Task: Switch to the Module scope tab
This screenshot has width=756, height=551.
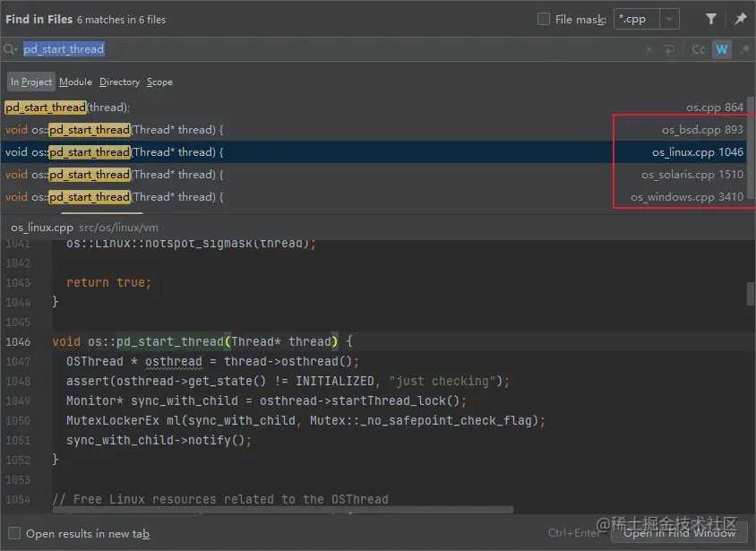Action: 76,82
